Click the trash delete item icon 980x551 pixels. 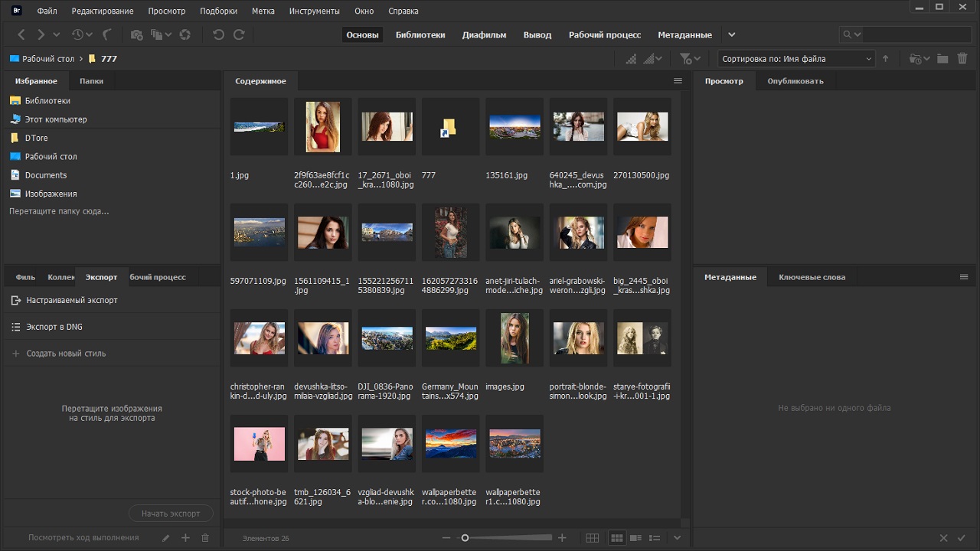[x=962, y=59]
